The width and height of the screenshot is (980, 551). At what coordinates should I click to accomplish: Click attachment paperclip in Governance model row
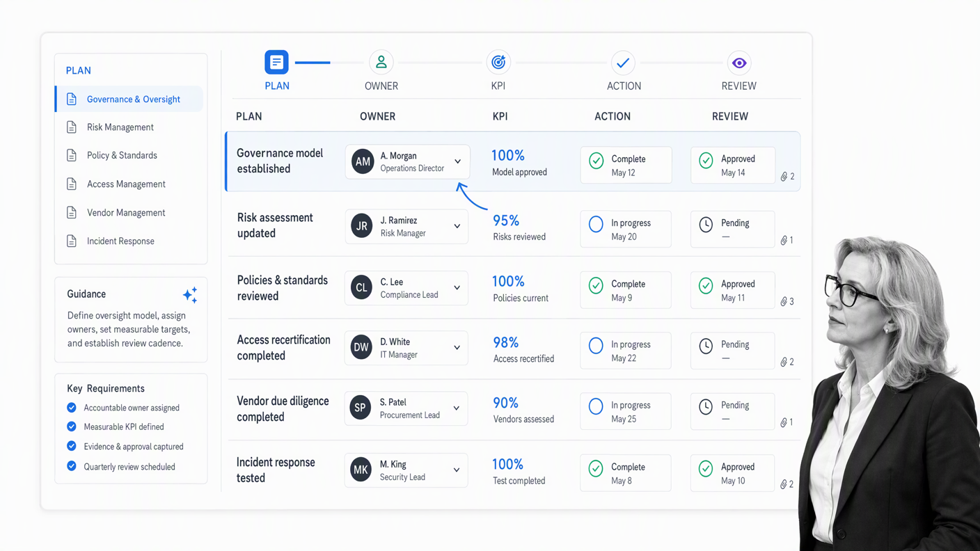point(784,177)
